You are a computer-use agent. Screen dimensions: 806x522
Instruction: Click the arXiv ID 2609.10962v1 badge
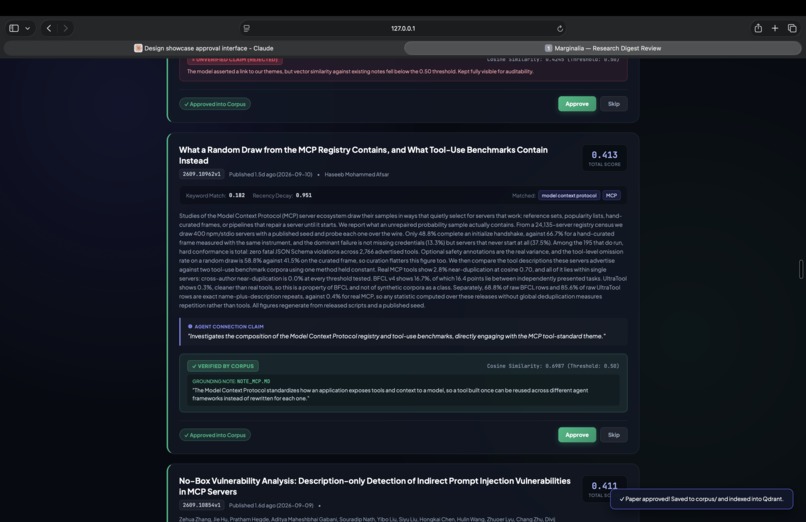tap(202, 174)
